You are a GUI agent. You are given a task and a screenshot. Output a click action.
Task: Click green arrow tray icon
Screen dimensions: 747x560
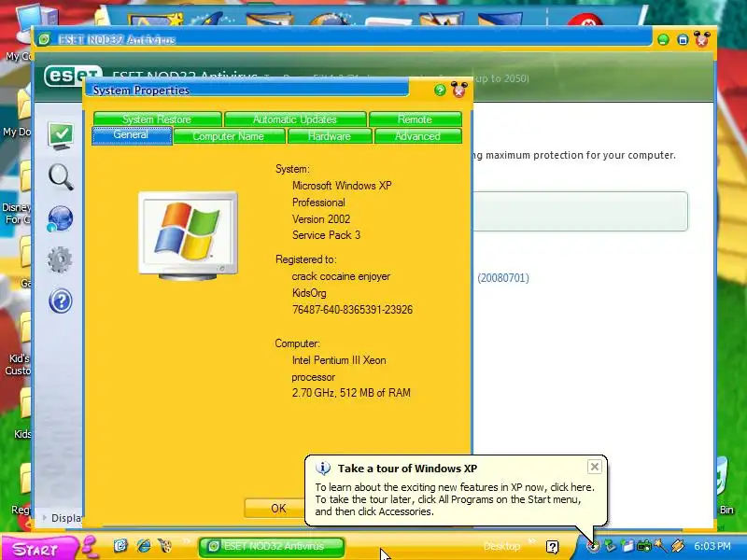tap(610, 546)
